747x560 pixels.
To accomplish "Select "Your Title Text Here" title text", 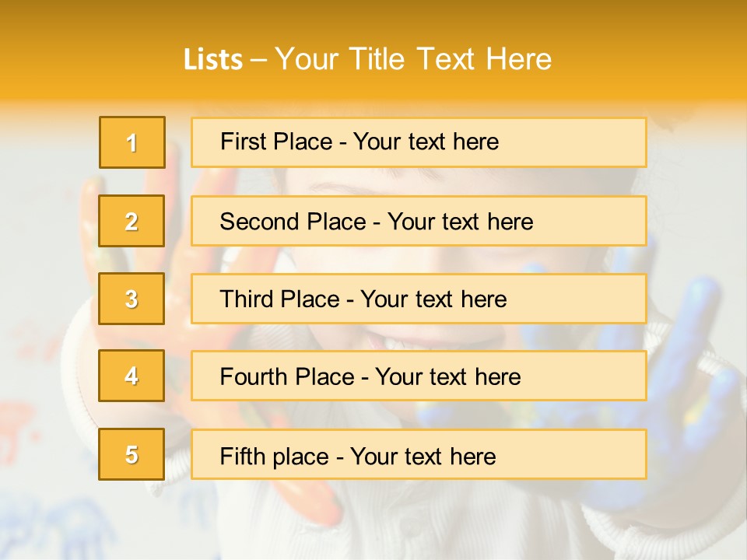I will tap(413, 60).
